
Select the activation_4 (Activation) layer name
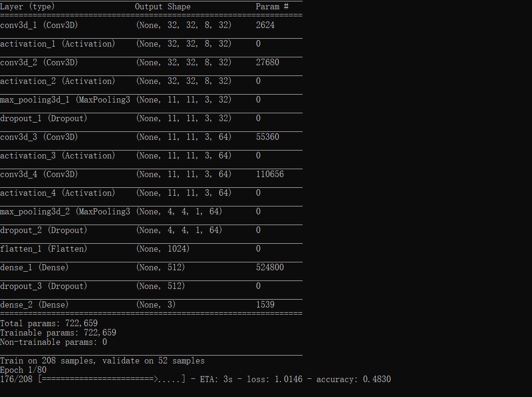point(58,193)
